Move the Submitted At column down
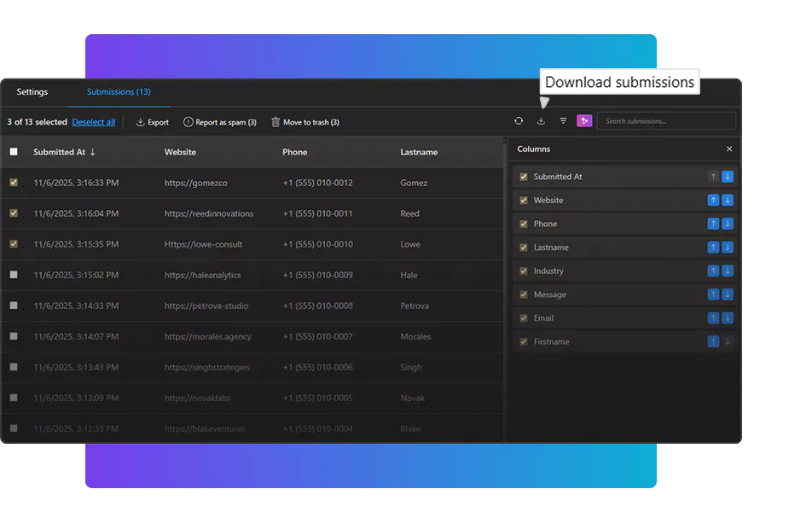 click(x=728, y=177)
